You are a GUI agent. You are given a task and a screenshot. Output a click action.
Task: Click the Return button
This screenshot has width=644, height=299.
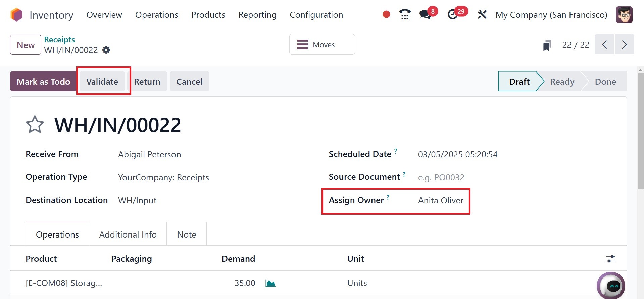coord(147,81)
